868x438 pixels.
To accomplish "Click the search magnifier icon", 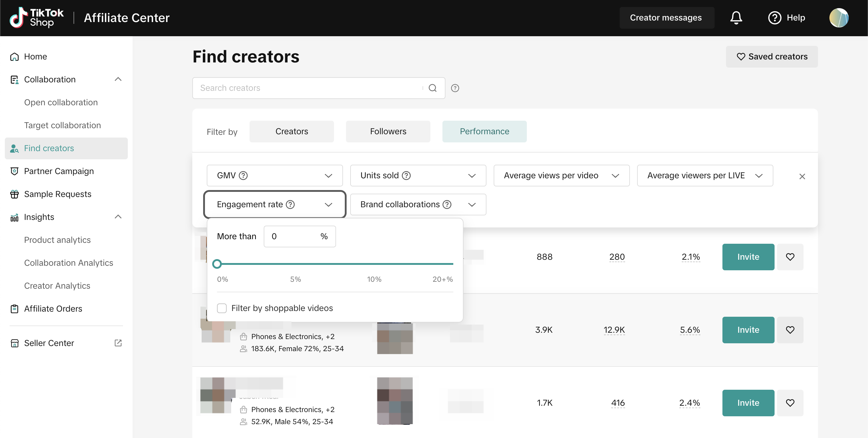I will (x=432, y=88).
